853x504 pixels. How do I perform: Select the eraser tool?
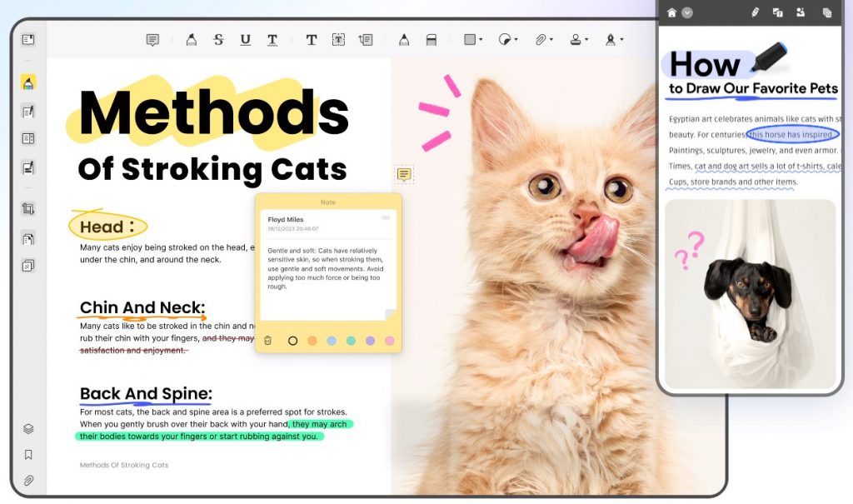tap(431, 40)
